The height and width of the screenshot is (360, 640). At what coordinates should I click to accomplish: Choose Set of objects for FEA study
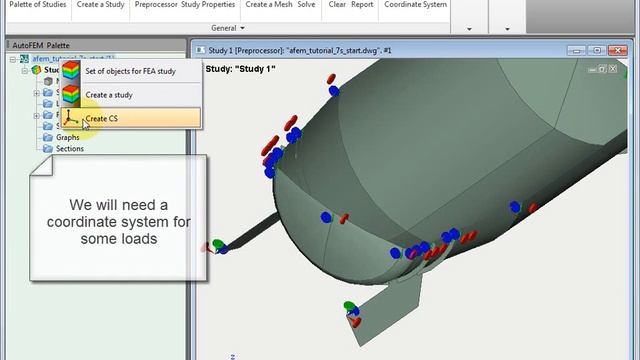click(131, 71)
